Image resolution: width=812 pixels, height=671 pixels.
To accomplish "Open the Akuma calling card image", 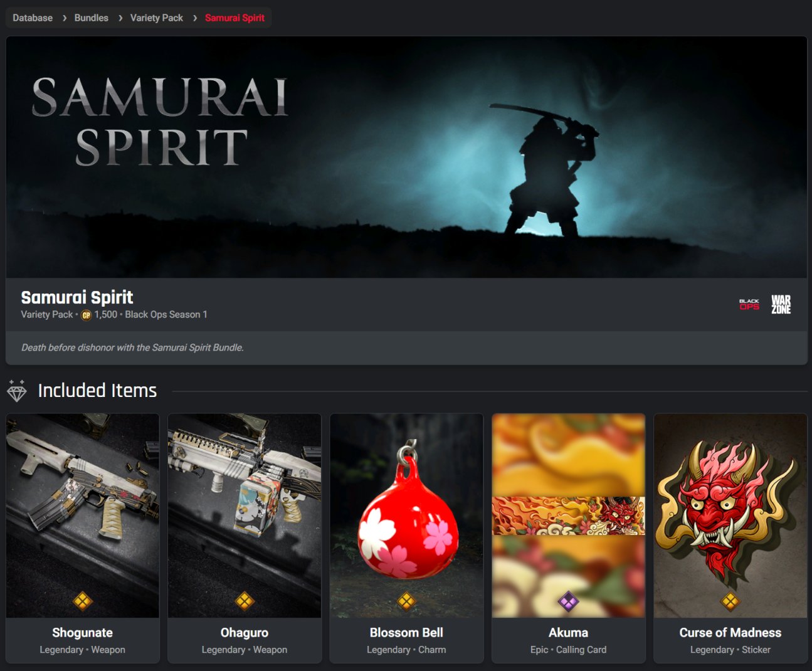I will [569, 515].
